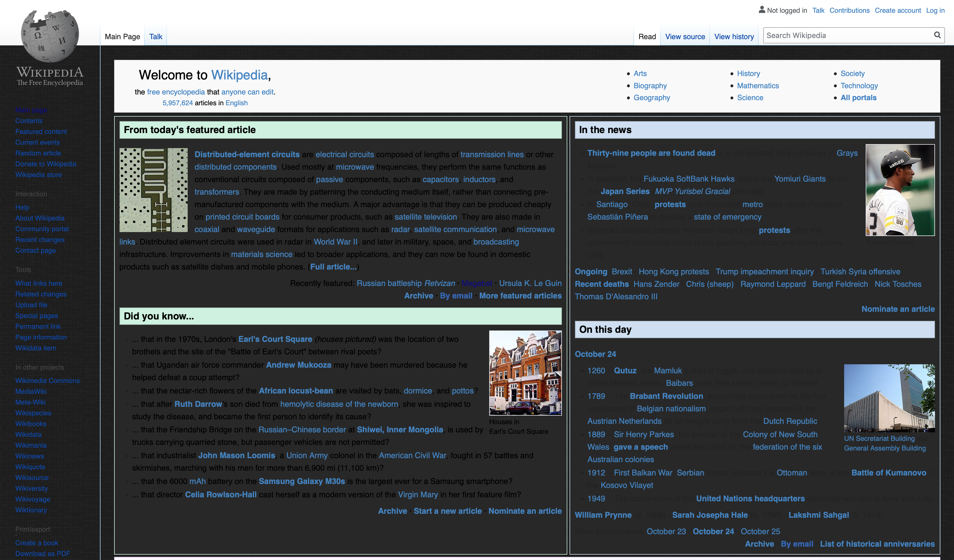Open the free encyclopedia link
This screenshot has width=954, height=560.
pyautogui.click(x=176, y=92)
